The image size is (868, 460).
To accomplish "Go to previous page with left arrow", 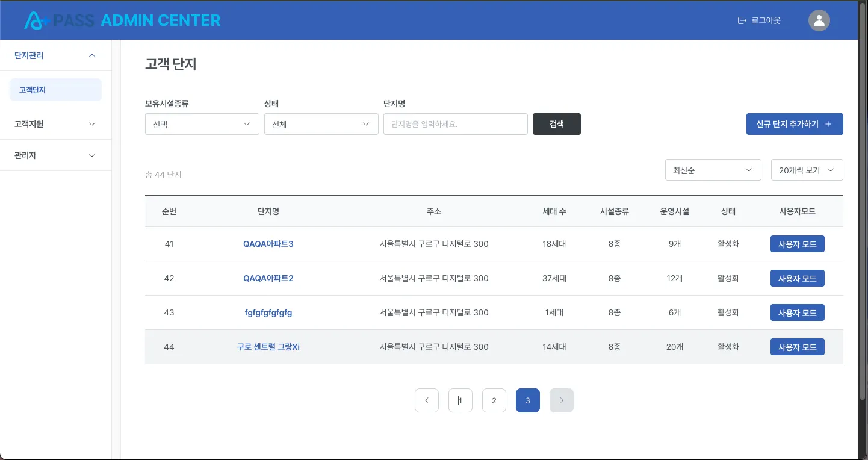I will pyautogui.click(x=427, y=400).
